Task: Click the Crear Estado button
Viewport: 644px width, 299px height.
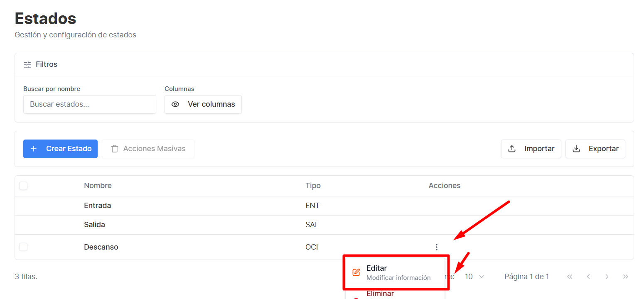Action: [60, 149]
